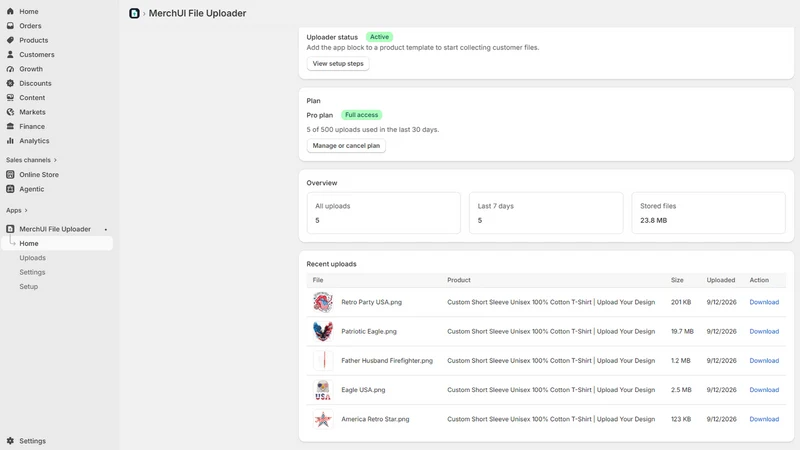Click the Home icon in the sidebar
This screenshot has width=800, height=450.
pos(10,11)
